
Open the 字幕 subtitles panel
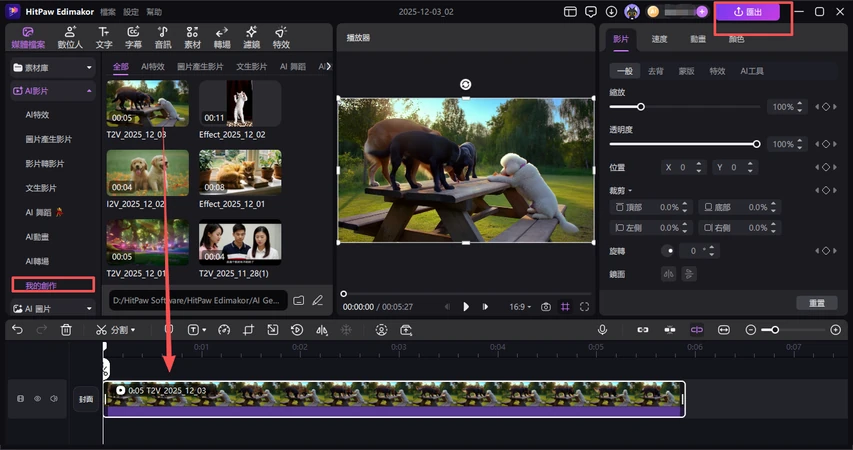(x=133, y=38)
